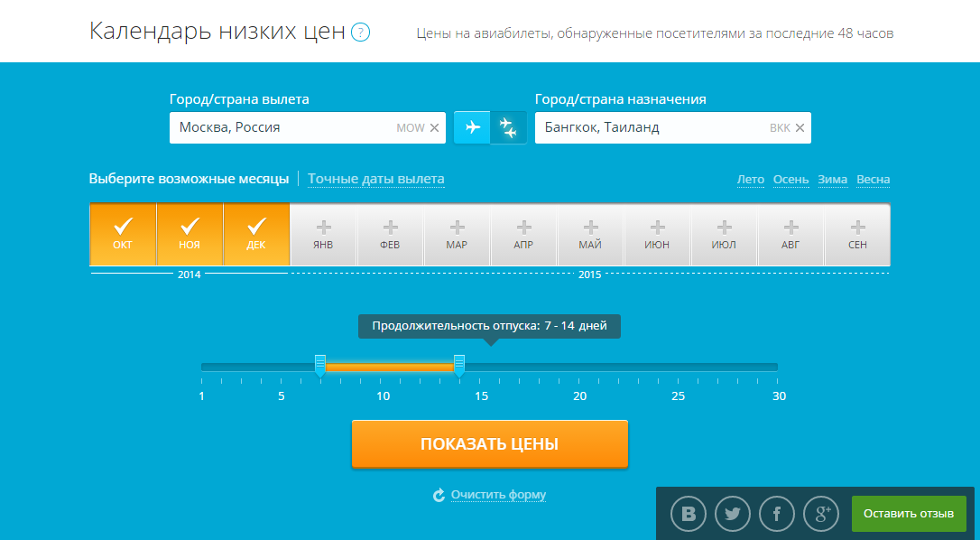This screenshot has width=980, height=540.
Task: Share on Twitter icon
Action: (733, 514)
